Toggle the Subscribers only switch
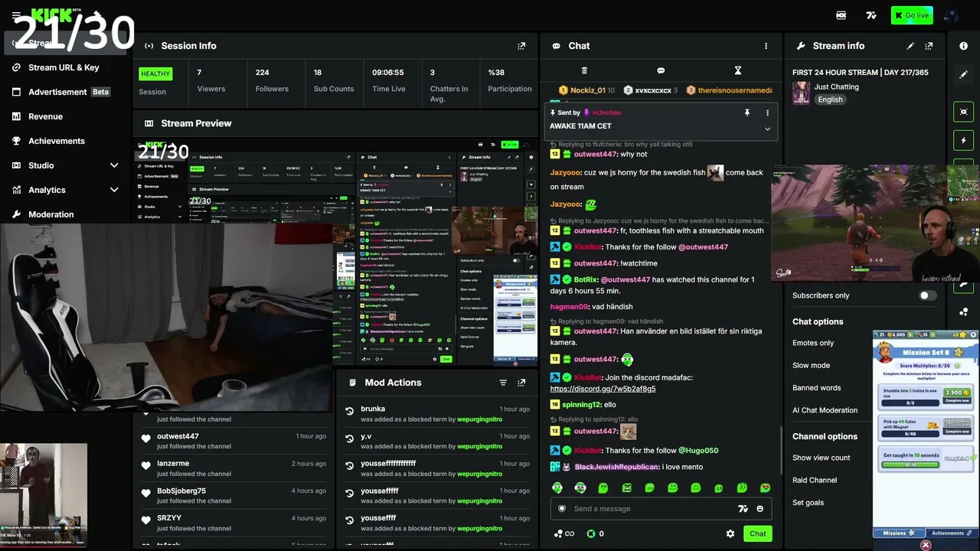980x551 pixels. (927, 295)
